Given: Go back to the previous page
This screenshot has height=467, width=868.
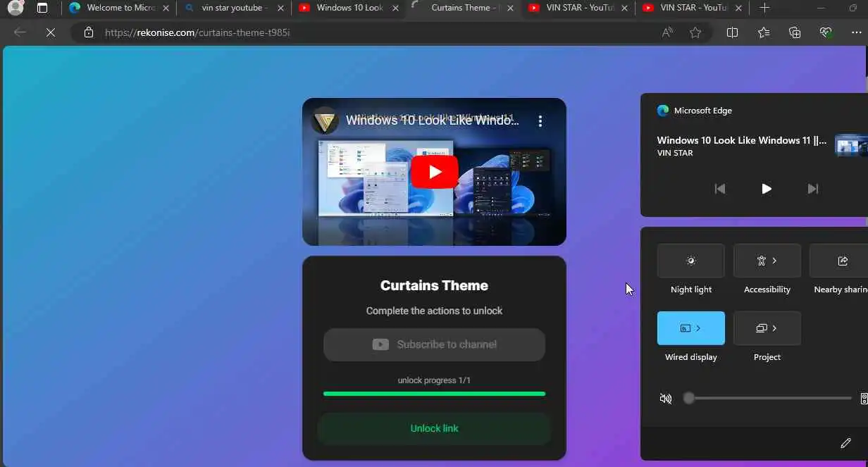Looking at the screenshot, I should point(20,32).
